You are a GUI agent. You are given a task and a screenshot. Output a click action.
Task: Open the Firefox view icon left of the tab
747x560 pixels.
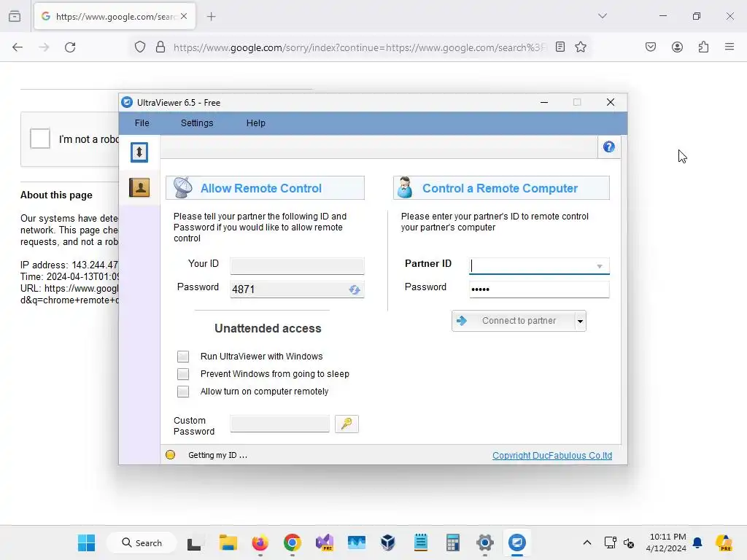click(15, 16)
